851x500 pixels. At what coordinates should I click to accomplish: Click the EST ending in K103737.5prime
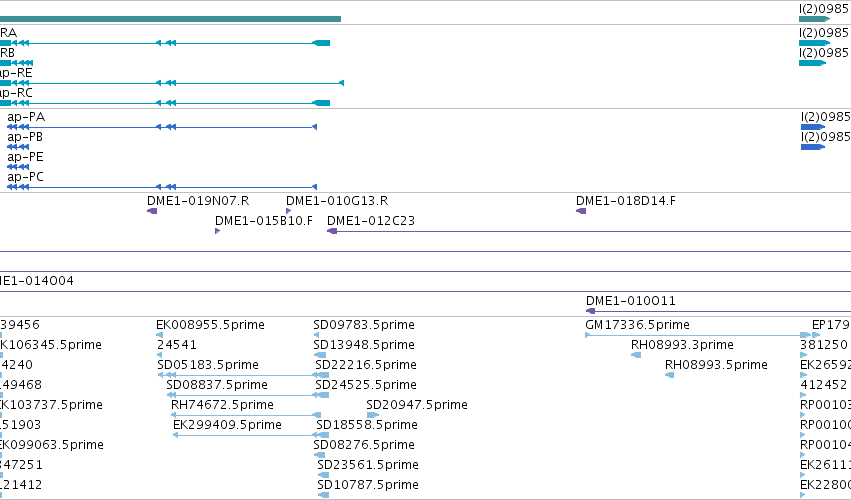point(51,405)
